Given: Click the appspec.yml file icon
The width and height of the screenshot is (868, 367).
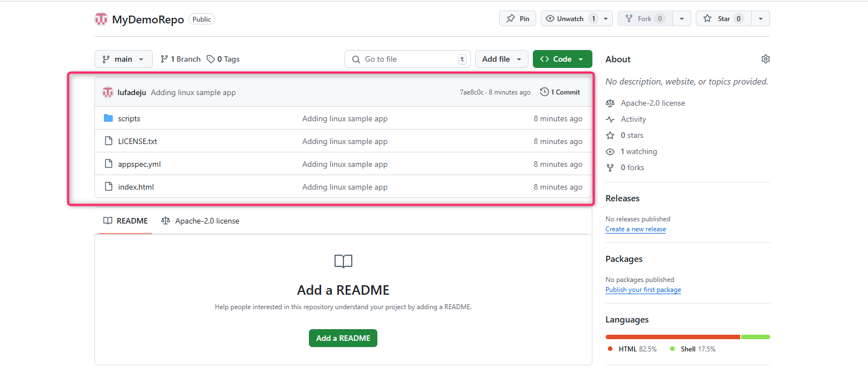Looking at the screenshot, I should pyautogui.click(x=108, y=164).
